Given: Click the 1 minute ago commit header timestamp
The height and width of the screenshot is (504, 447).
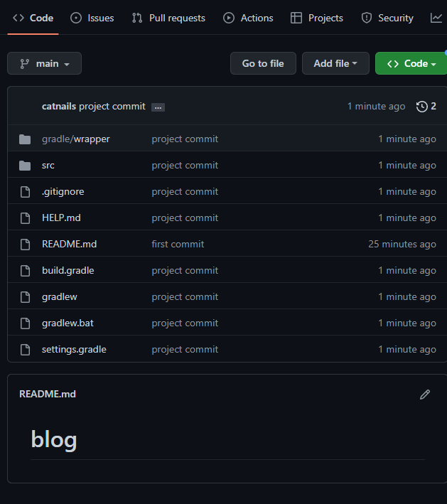Looking at the screenshot, I should pos(376,107).
